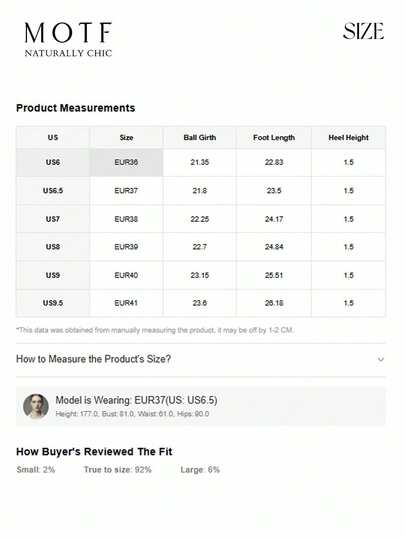Click the US9.5 row label
The image size is (405, 539).
coord(53,303)
